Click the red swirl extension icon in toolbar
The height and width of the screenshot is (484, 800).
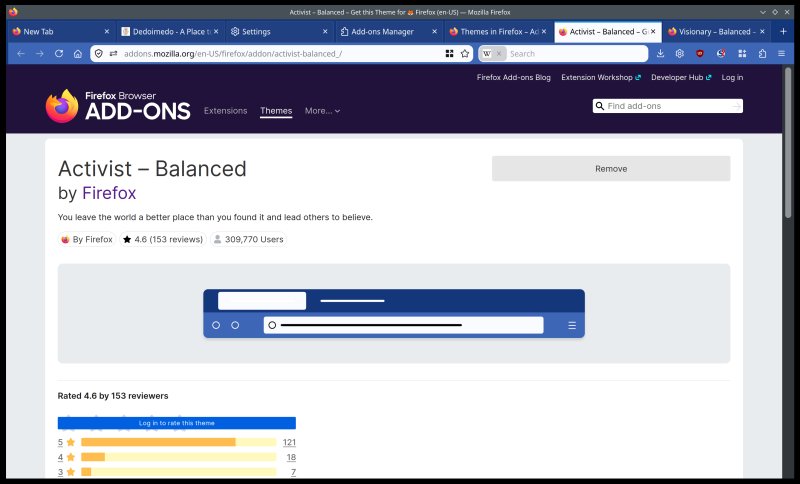(721, 54)
